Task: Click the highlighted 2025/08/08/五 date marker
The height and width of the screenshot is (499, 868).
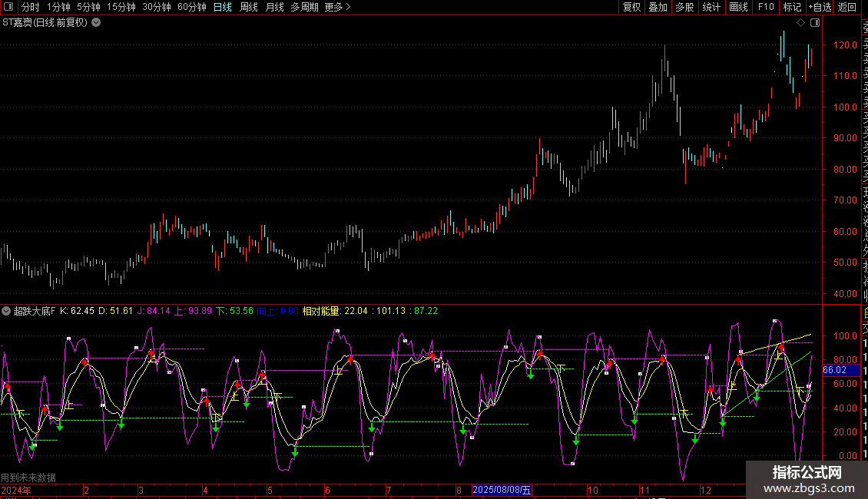Action: pos(502,490)
